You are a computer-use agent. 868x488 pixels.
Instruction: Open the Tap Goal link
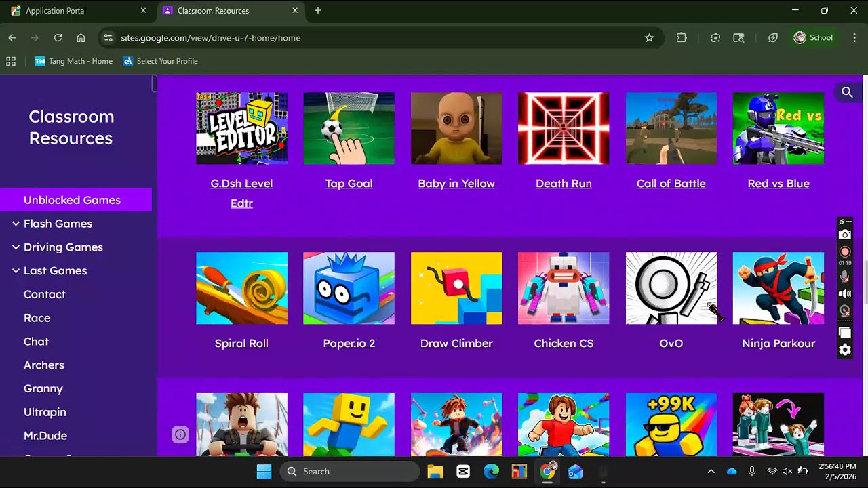[x=349, y=184]
